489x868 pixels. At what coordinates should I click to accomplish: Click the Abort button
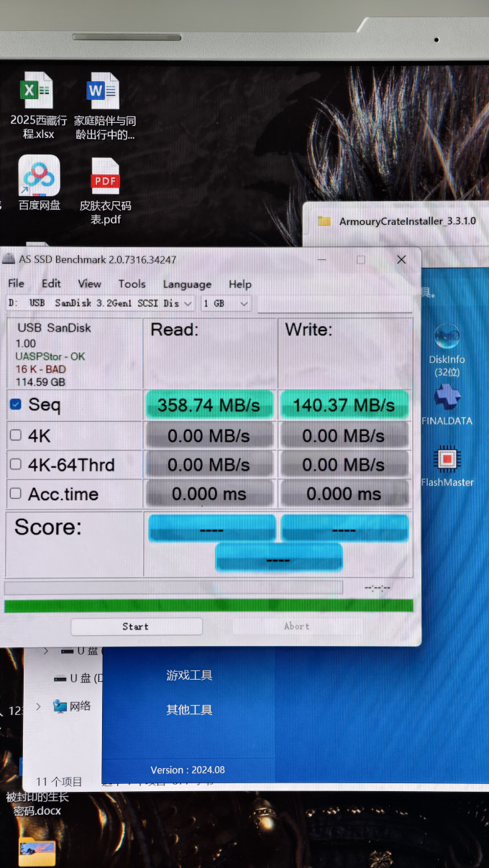(x=297, y=627)
